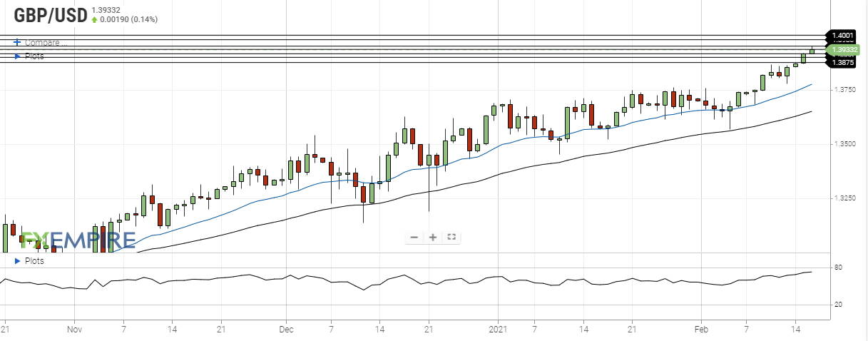Select the green 1.39332 current price tag
This screenshot has height=341, width=868.
click(842, 49)
